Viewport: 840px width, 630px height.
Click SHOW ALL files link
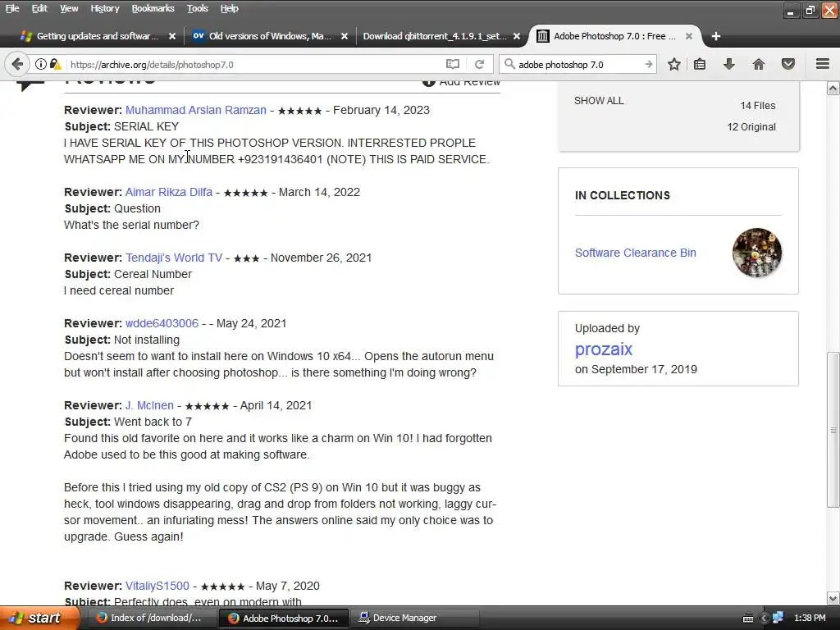(x=599, y=101)
